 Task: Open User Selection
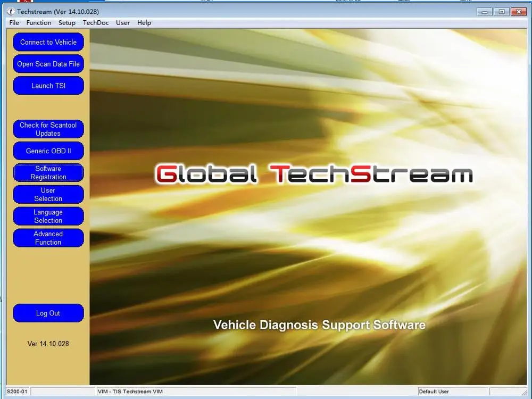click(x=48, y=194)
